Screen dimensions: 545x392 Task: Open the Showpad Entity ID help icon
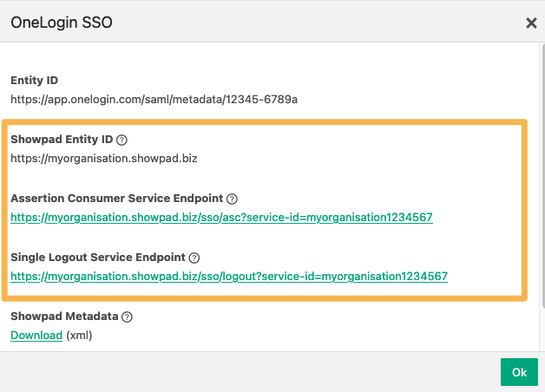[x=121, y=140]
